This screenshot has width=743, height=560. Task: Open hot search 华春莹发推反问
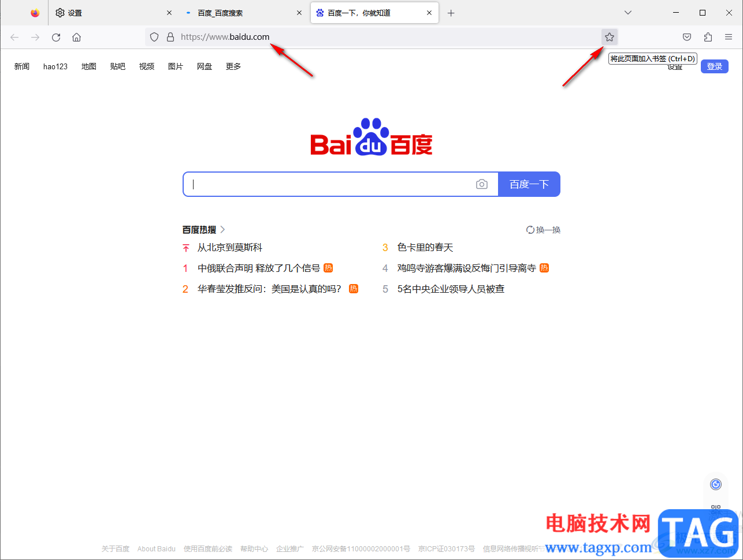pos(269,289)
